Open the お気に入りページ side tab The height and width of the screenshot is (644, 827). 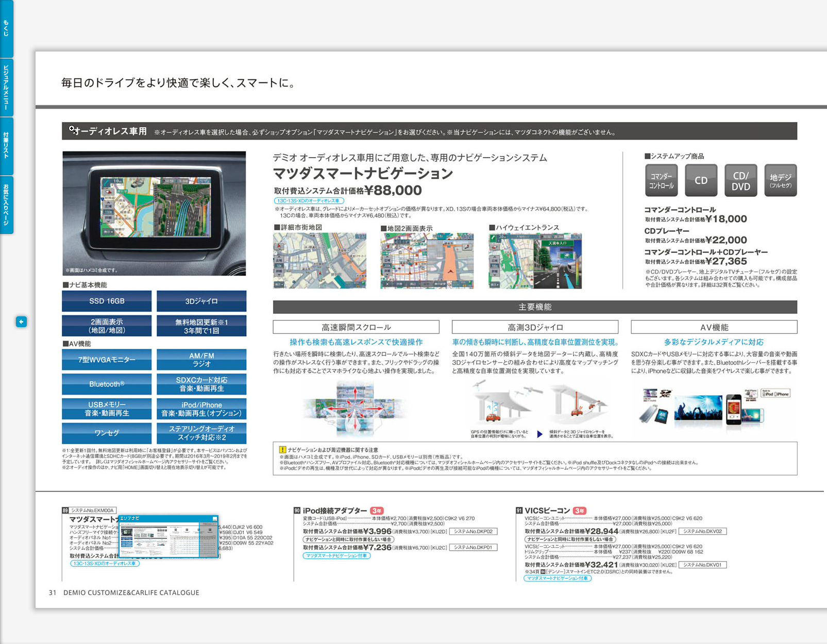click(x=6, y=205)
